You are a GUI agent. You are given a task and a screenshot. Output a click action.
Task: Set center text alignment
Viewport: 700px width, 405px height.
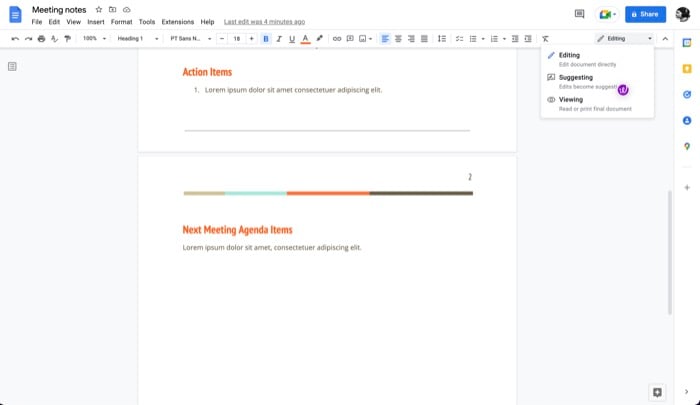point(398,39)
